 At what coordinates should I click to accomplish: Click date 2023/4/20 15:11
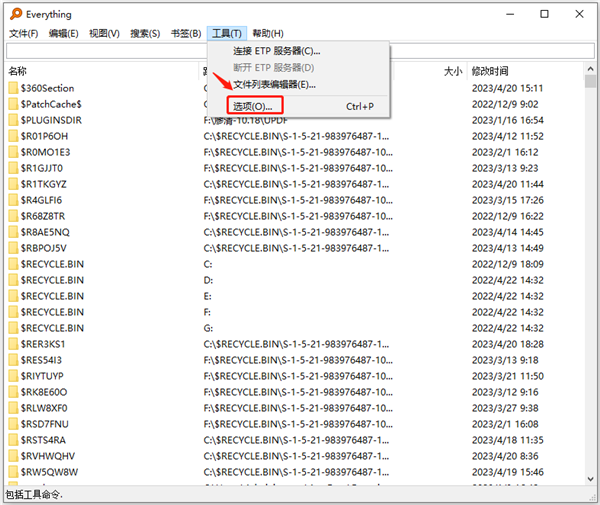point(507,88)
